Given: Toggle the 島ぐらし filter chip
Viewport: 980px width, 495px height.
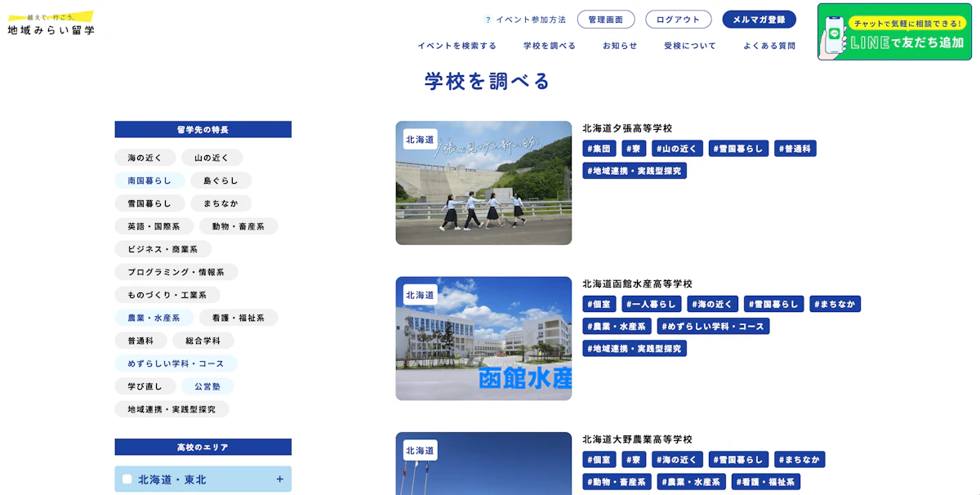Looking at the screenshot, I should pos(220,181).
